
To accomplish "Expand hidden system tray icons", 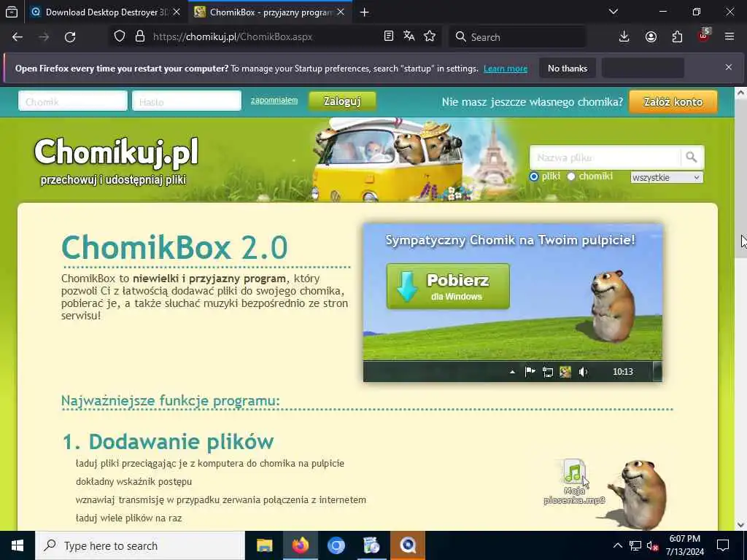I will coord(617,546).
